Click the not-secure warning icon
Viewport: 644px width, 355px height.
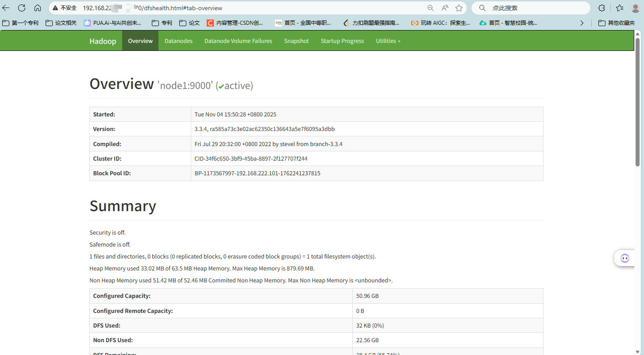point(55,8)
